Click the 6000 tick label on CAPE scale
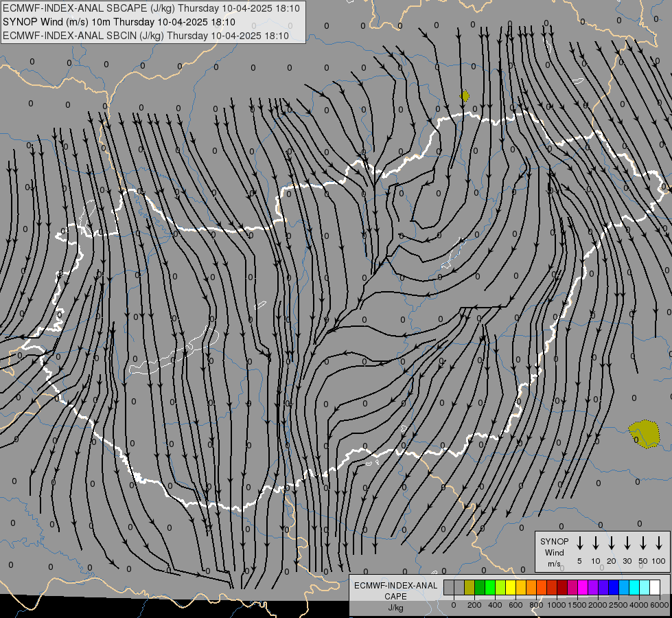Viewport: 672px width, 618px height. 660,605
